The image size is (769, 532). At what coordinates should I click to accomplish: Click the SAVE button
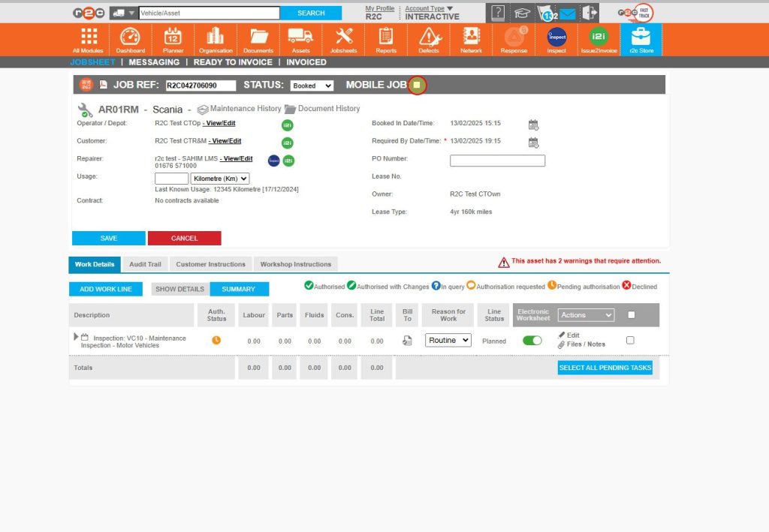107,238
